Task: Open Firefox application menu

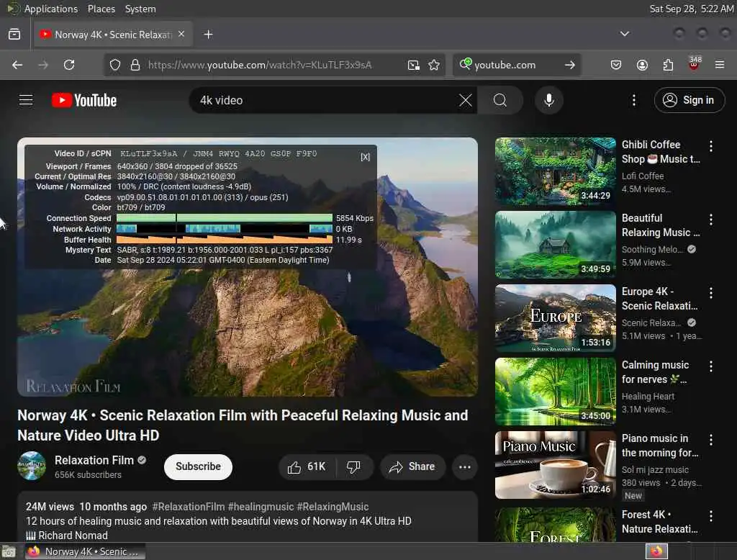Action: pos(720,65)
